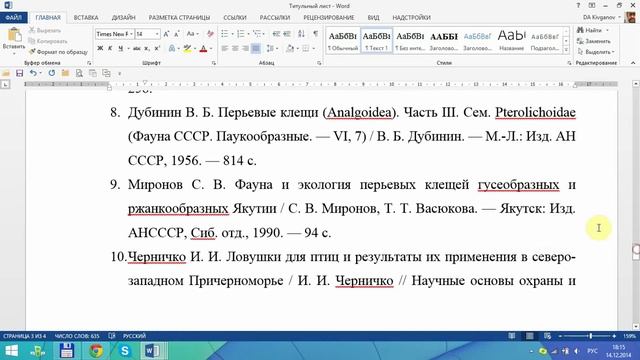This screenshot has height=360, width=640.
Task: Toggle italic (К) formatting
Action: pyautogui.click(x=110, y=49)
